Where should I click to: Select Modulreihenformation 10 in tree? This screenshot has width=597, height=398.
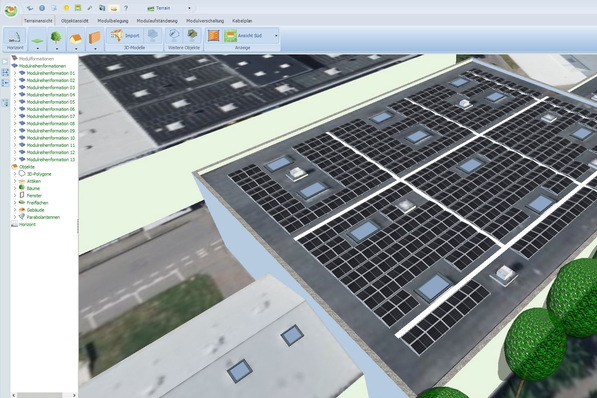pyautogui.click(x=51, y=138)
